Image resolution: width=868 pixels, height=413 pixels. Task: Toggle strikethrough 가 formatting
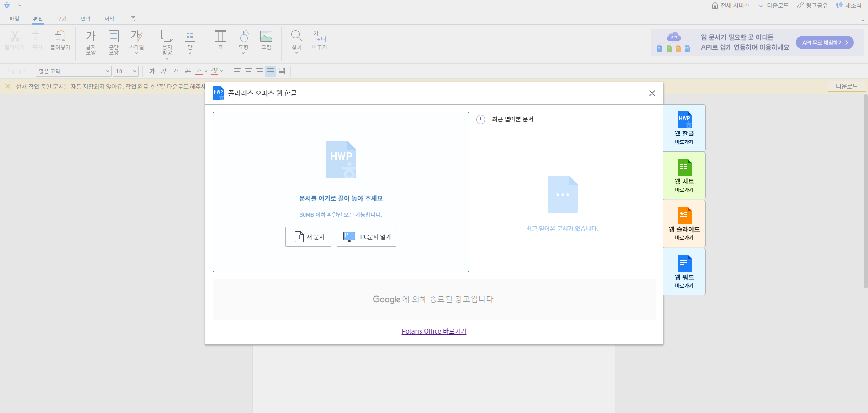[x=188, y=71]
